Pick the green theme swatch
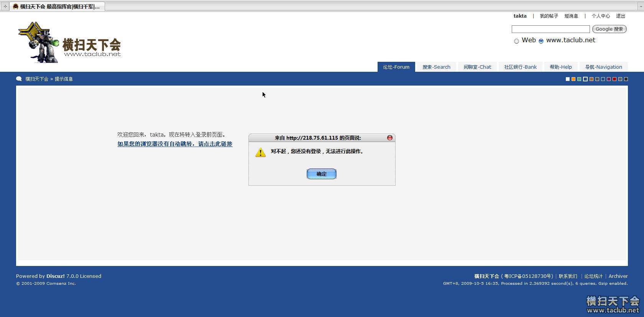The width and height of the screenshot is (644, 317). pos(579,79)
